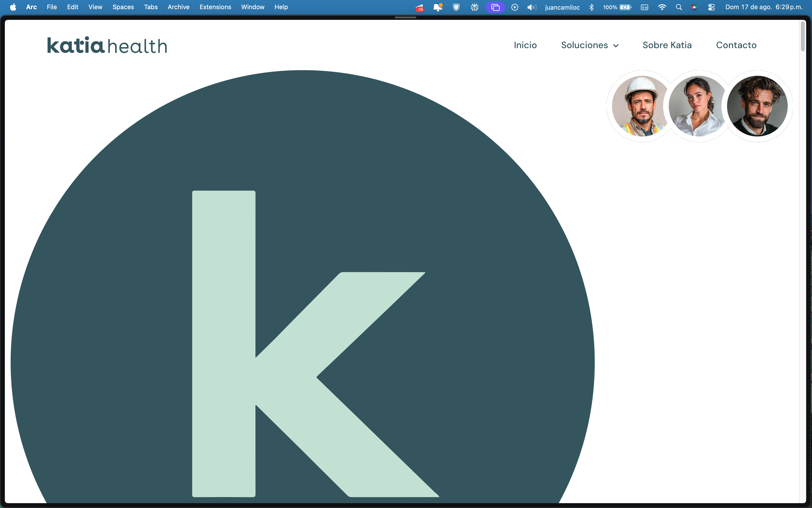Open the Extensions menu
Viewport: 812px width, 508px height.
pyautogui.click(x=215, y=7)
